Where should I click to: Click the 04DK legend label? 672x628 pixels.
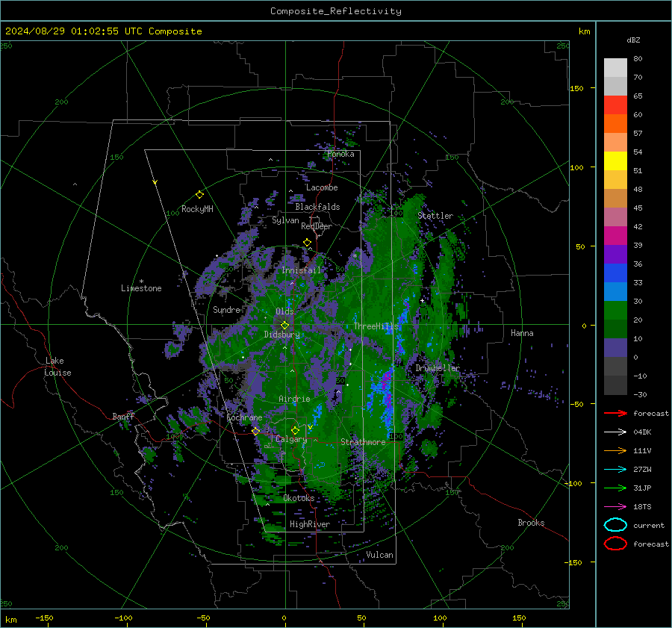point(642,432)
